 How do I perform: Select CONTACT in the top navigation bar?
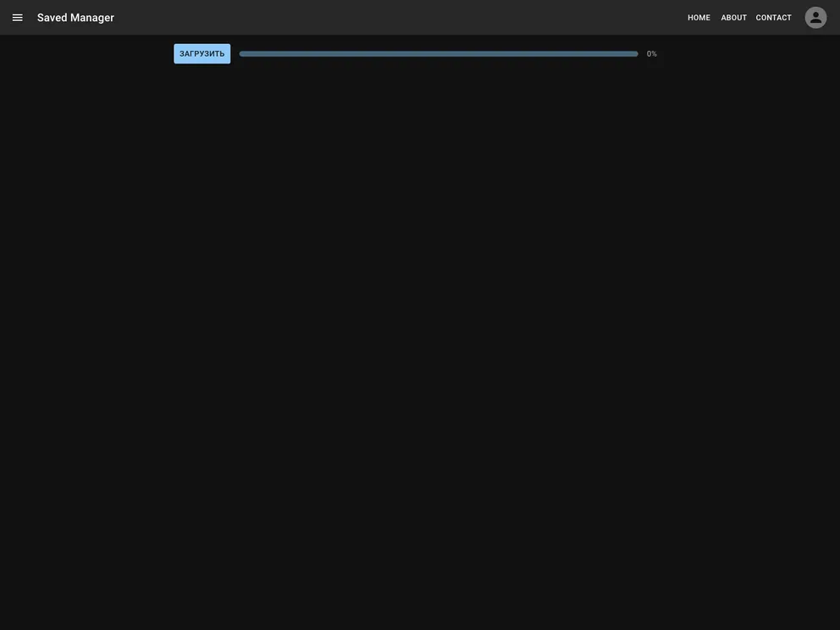(x=773, y=18)
